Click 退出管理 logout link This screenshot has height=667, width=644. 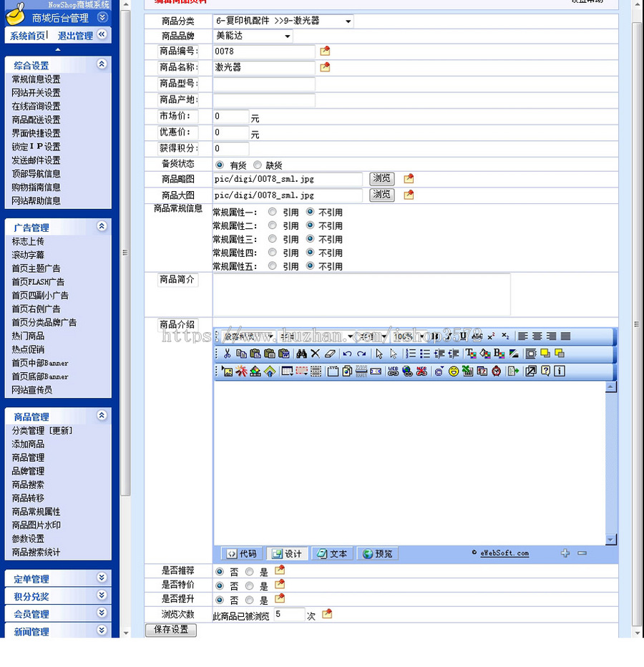[x=75, y=36]
